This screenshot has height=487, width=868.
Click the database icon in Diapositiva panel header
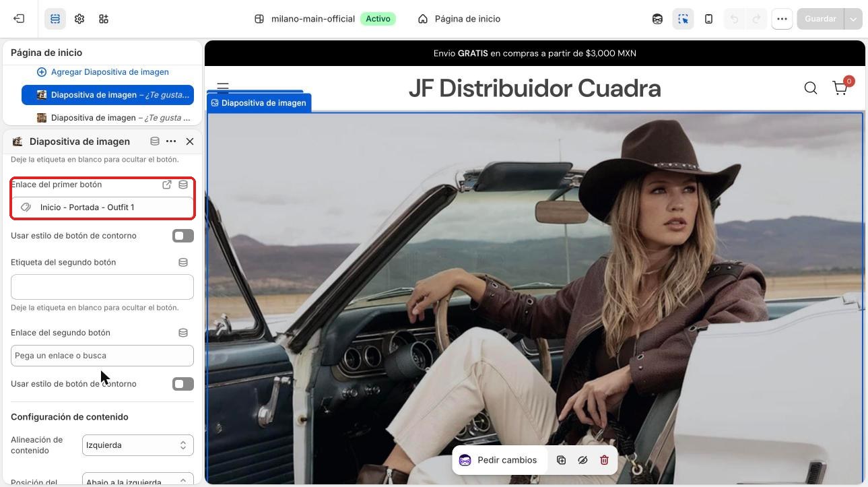pyautogui.click(x=155, y=141)
